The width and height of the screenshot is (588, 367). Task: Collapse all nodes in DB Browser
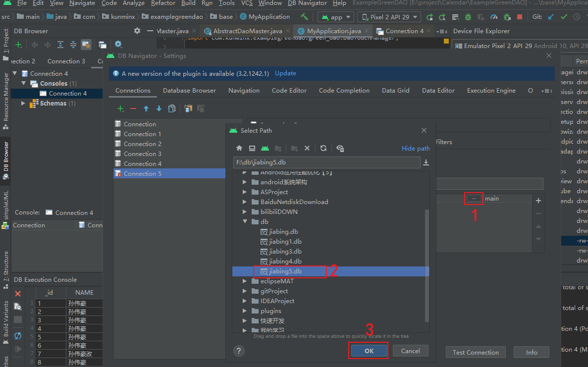pos(73,45)
